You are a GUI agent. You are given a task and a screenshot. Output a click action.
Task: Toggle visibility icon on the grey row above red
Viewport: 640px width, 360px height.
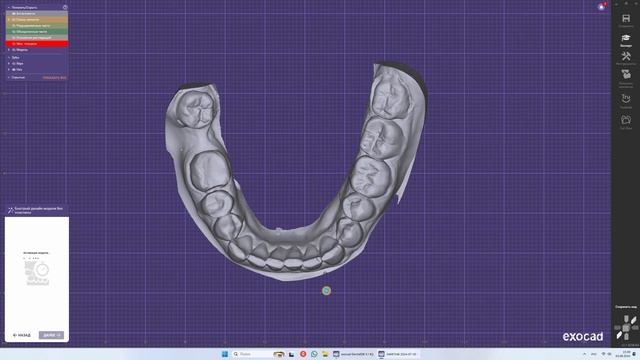(14, 38)
